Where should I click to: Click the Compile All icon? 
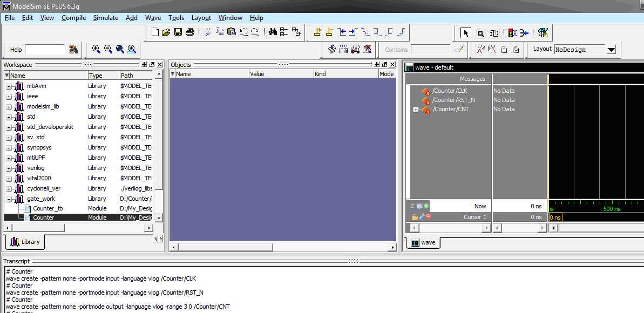click(x=344, y=49)
